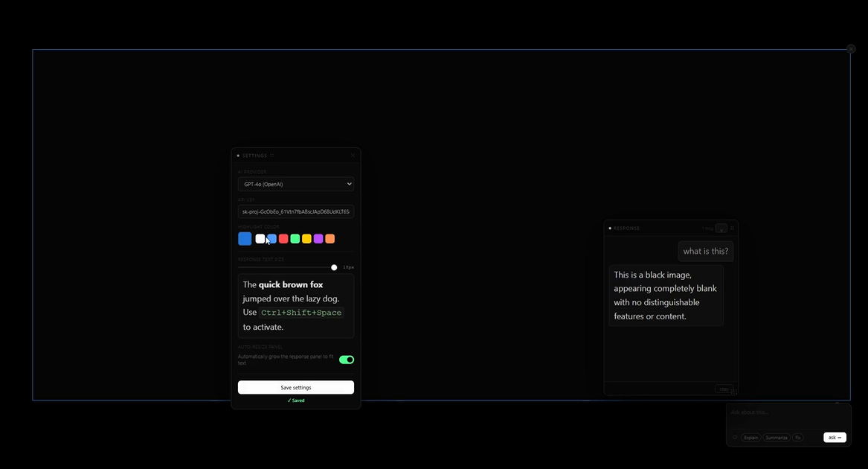Click the response text size slider handle
The height and width of the screenshot is (469, 868).
(334, 267)
